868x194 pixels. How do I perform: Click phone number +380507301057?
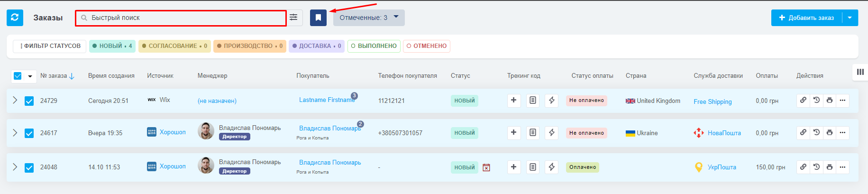(x=400, y=133)
